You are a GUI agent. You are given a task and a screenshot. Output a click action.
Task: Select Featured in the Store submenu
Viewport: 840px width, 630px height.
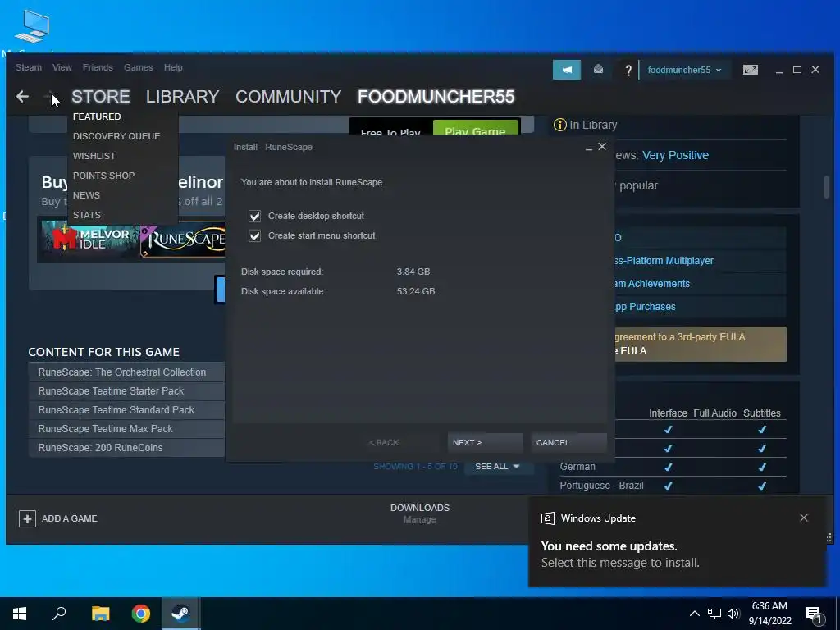click(x=97, y=116)
